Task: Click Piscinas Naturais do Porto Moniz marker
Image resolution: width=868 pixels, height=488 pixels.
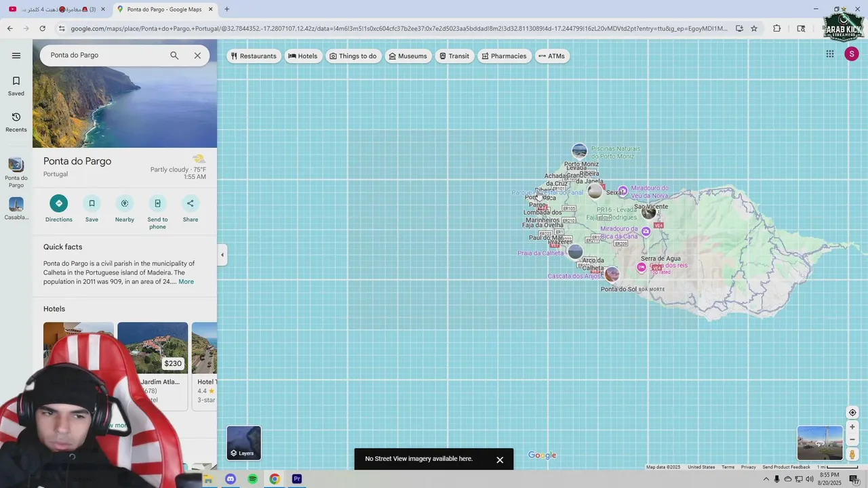Action: (x=579, y=150)
